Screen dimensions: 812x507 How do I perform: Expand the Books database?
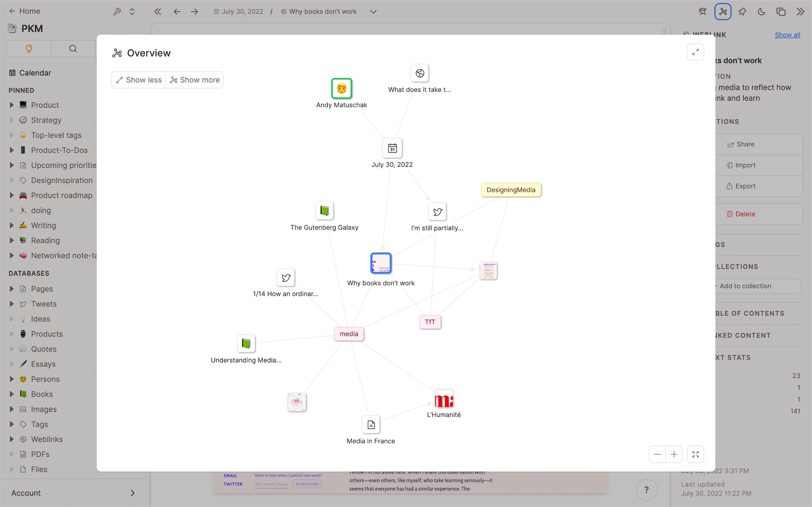tap(11, 394)
